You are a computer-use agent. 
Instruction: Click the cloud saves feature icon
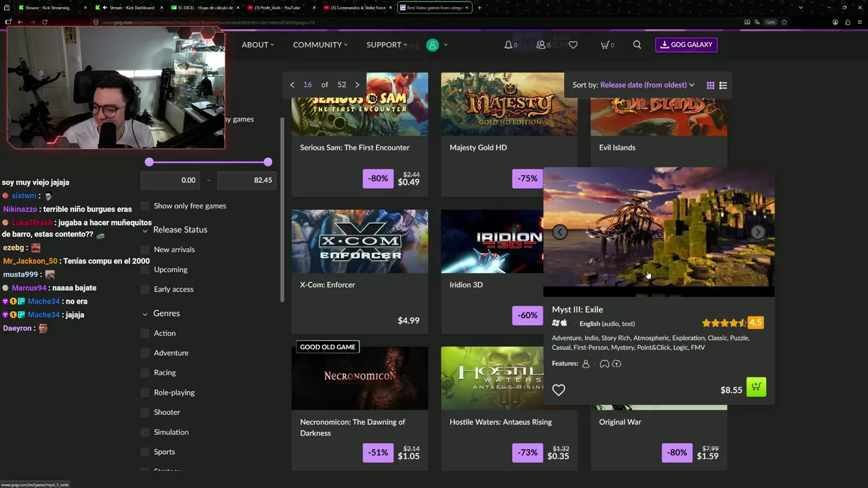pyautogui.click(x=616, y=364)
